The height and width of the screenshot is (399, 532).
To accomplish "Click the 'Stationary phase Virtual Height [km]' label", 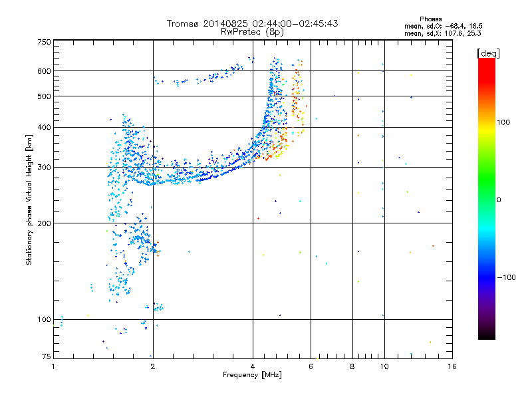I will (29, 199).
